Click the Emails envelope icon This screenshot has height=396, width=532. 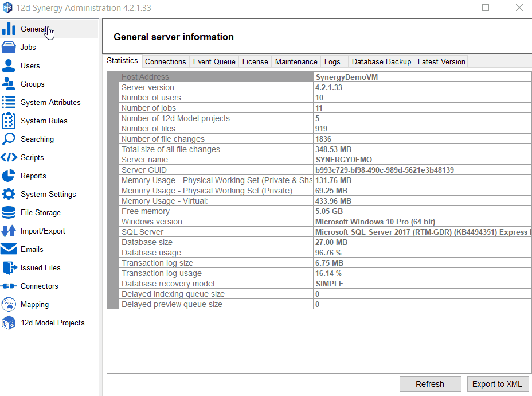pos(9,249)
